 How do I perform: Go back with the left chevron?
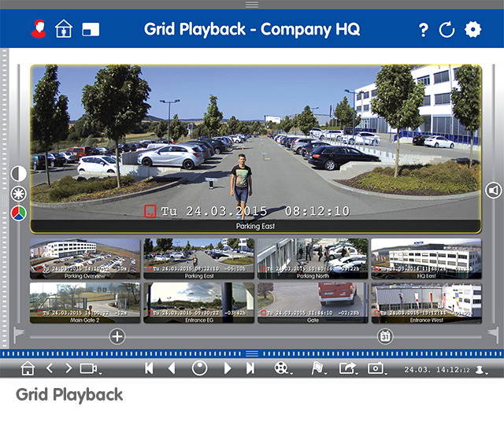point(50,368)
